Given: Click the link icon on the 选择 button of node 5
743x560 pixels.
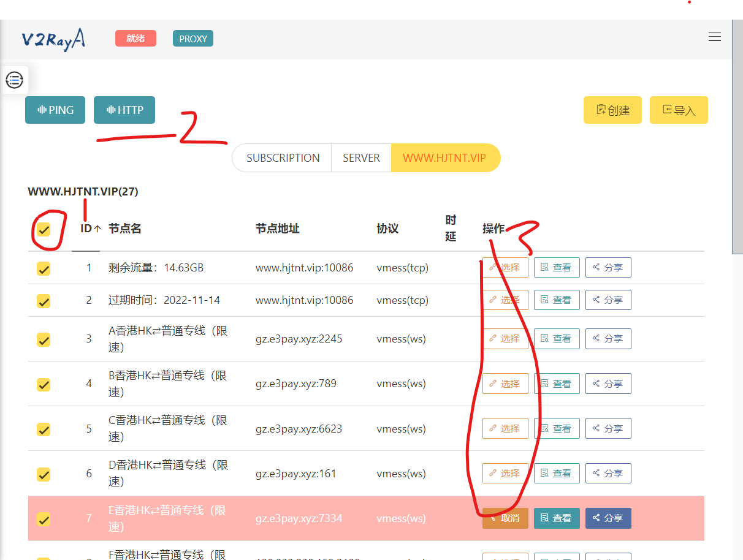Looking at the screenshot, I should coord(494,428).
